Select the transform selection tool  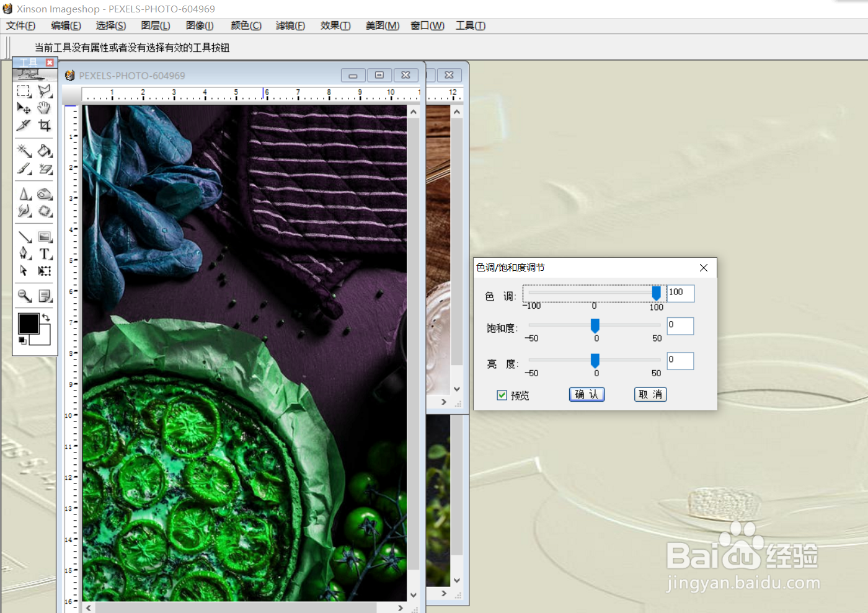[45, 271]
